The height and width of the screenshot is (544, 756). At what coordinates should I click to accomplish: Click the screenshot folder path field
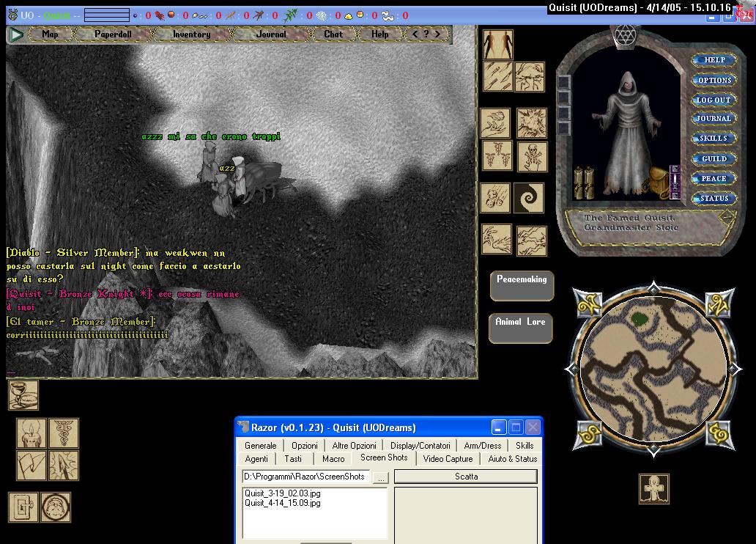tap(306, 477)
